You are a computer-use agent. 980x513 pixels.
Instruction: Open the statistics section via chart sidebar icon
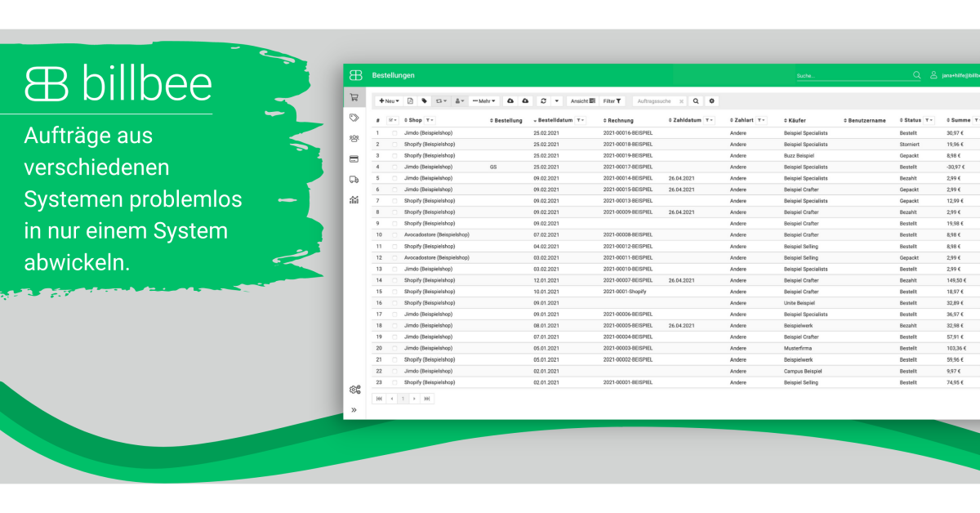pyautogui.click(x=354, y=199)
